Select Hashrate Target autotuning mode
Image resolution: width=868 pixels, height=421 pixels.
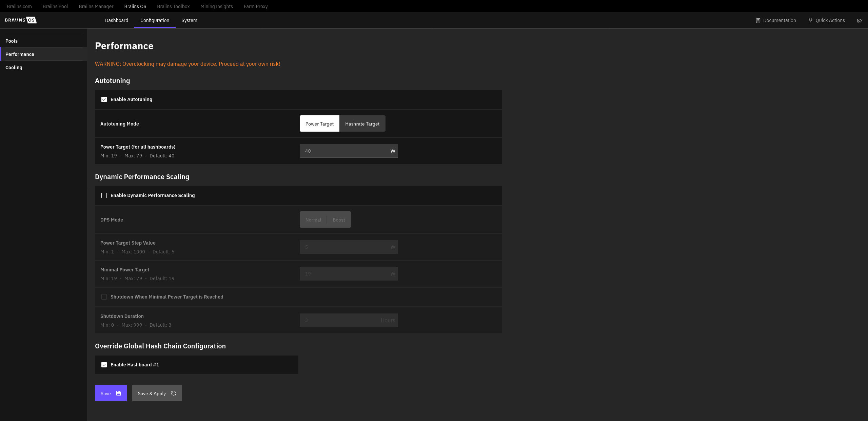pyautogui.click(x=362, y=124)
